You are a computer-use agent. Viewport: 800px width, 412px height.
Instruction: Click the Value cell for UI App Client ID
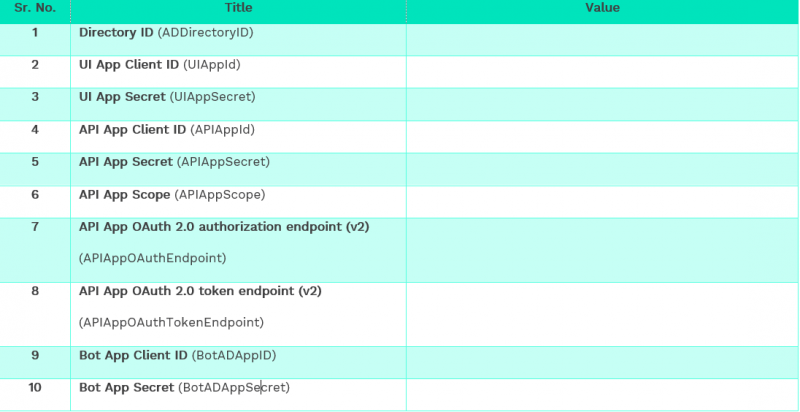point(602,65)
